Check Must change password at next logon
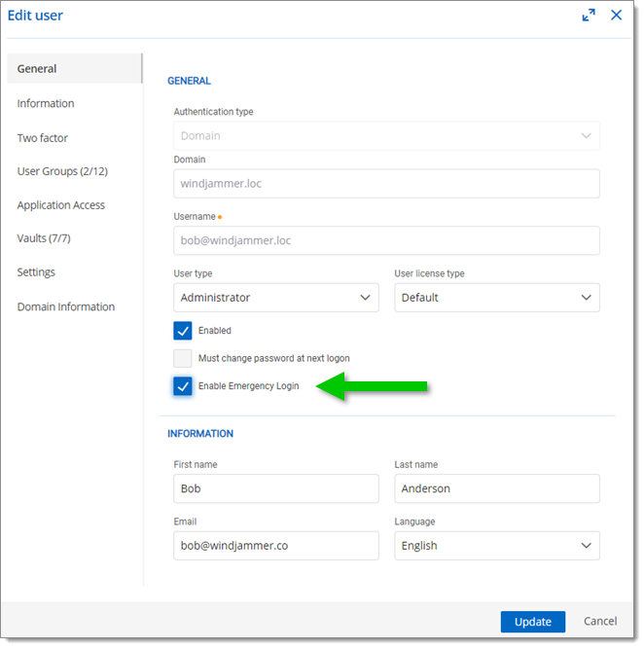 183,358
